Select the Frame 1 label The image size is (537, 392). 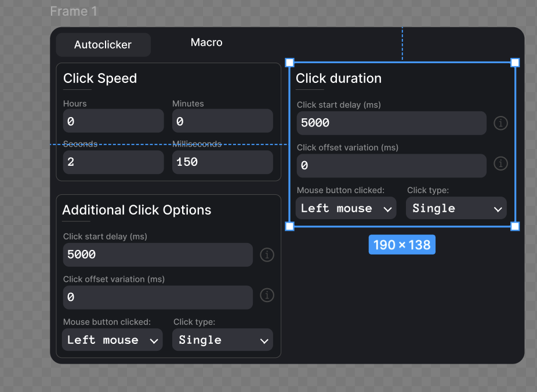tap(74, 11)
